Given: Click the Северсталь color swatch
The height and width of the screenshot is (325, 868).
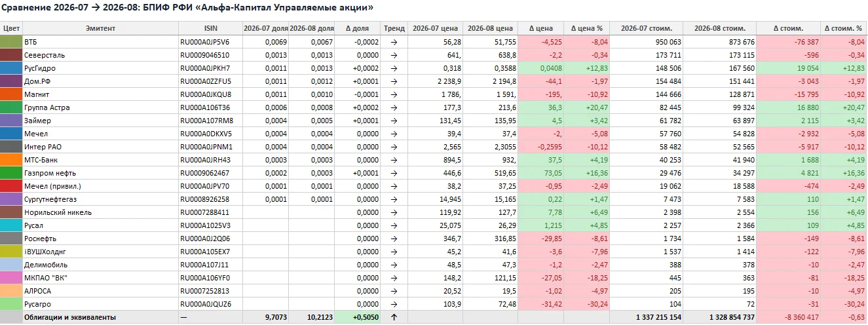Looking at the screenshot, I should pos(10,55).
